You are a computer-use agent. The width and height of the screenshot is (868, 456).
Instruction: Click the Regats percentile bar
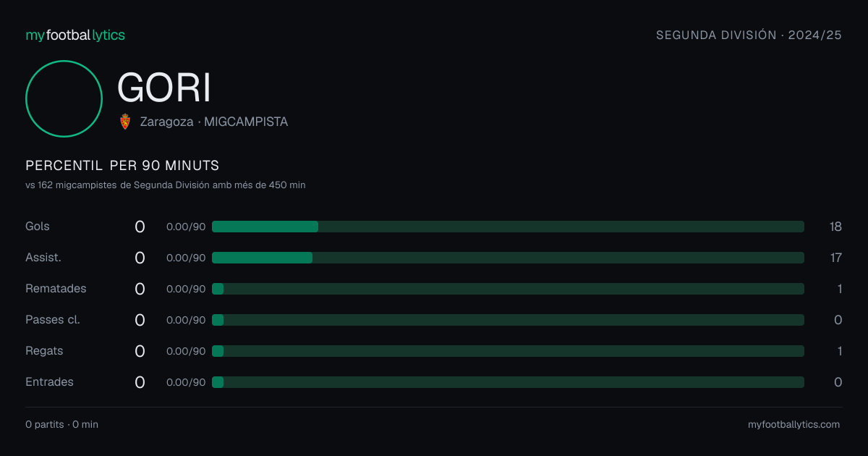point(508,351)
